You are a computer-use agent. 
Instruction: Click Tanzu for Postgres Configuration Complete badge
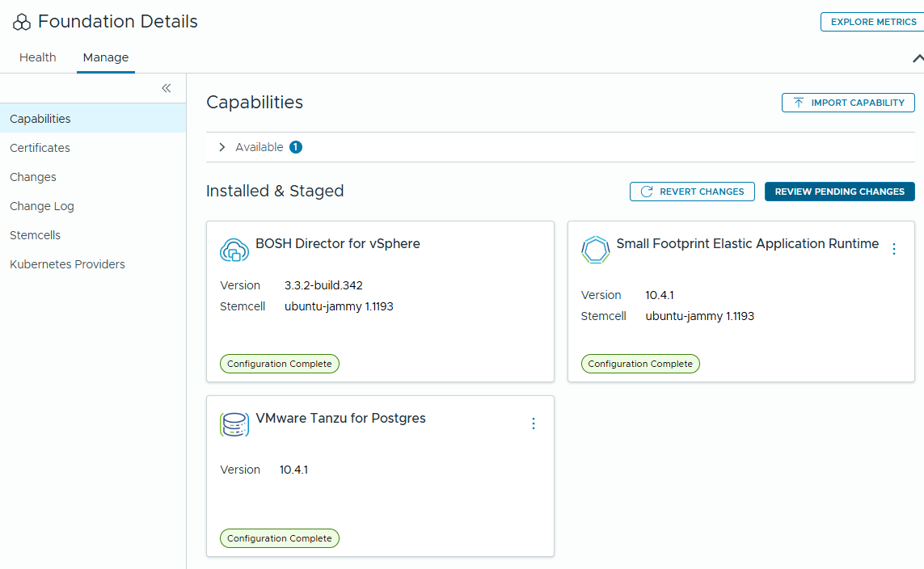point(280,538)
